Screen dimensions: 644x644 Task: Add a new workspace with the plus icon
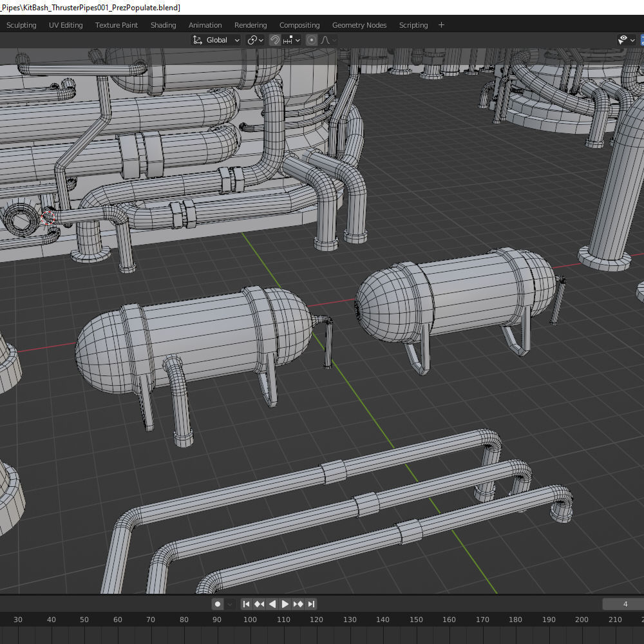[441, 25]
